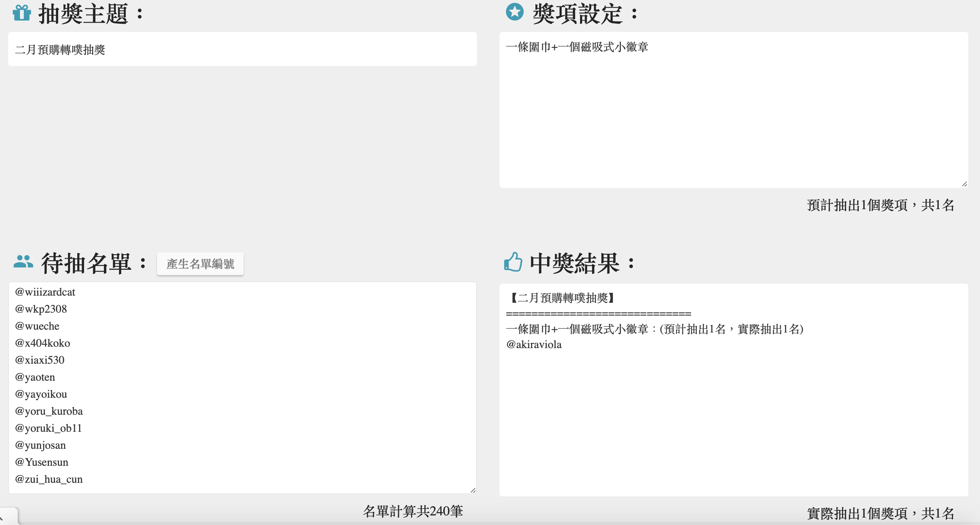980x525 pixels.
Task: Click the 名單計算共240筆 count text
Action: tap(413, 511)
